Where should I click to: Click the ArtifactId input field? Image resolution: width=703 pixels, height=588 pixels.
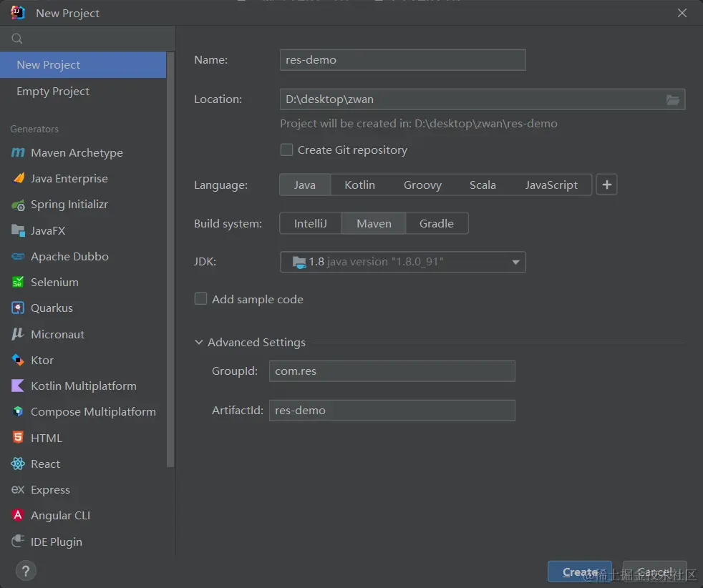pyautogui.click(x=392, y=410)
